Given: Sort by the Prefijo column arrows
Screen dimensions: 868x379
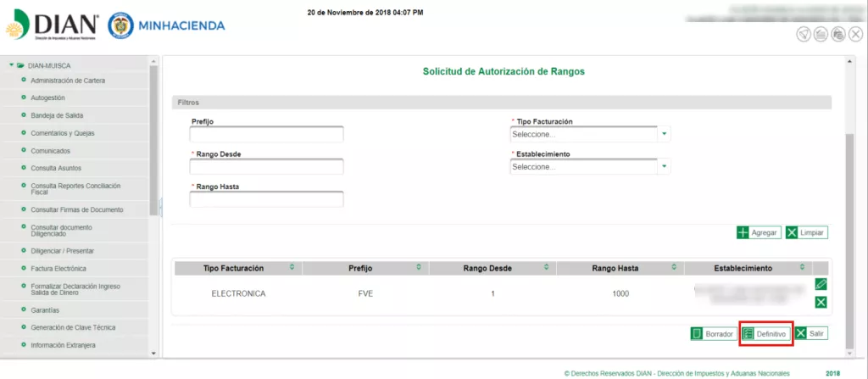Looking at the screenshot, I should point(419,268).
